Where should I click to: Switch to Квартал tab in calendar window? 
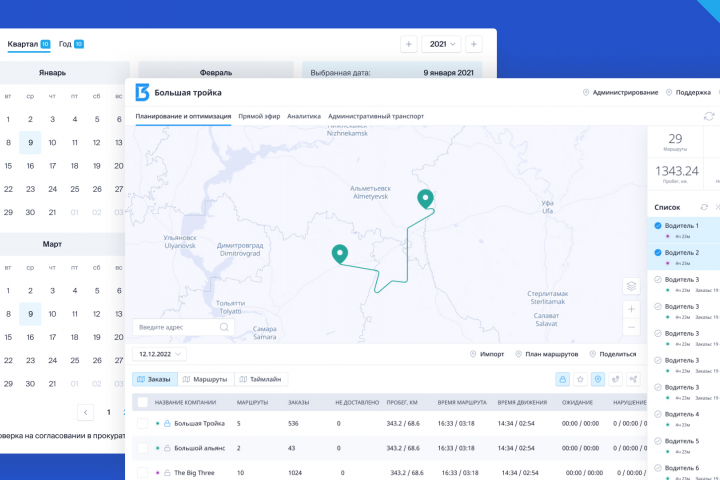(x=28, y=44)
